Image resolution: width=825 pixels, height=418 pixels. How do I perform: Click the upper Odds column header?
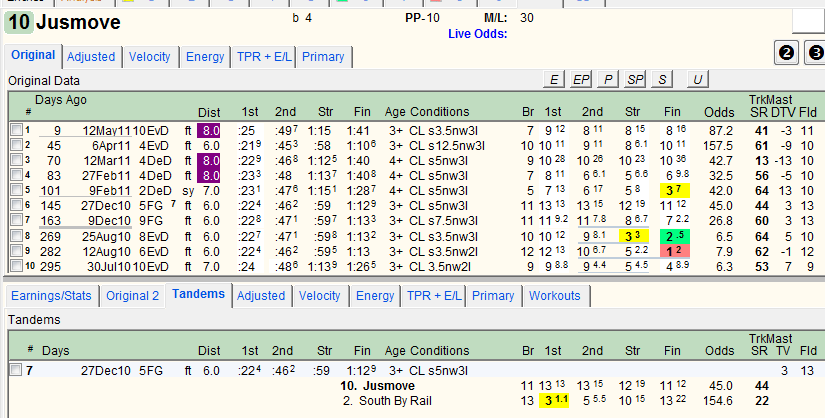[719, 112]
